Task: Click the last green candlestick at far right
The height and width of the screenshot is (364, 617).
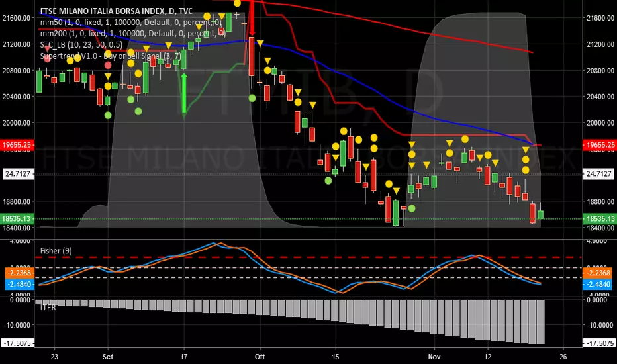Action: point(540,214)
